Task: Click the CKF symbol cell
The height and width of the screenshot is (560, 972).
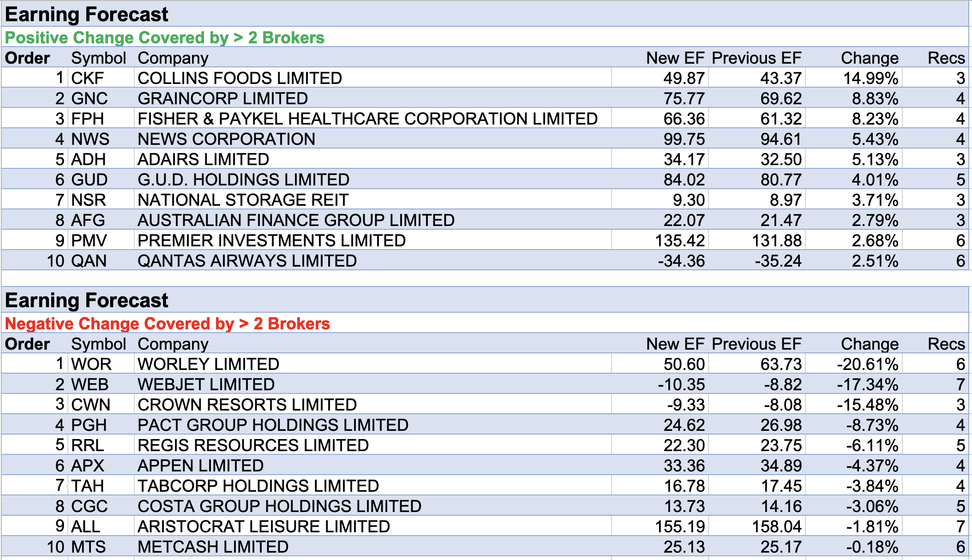Action: [88, 78]
